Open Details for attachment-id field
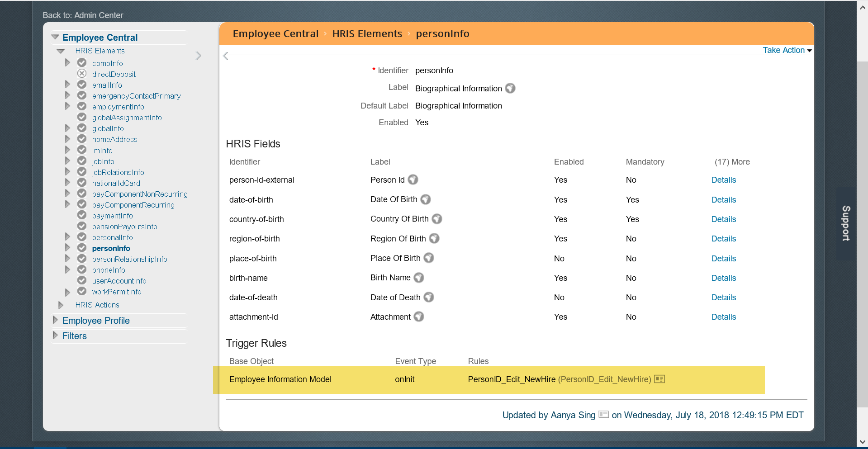This screenshot has width=868, height=449. tap(724, 317)
